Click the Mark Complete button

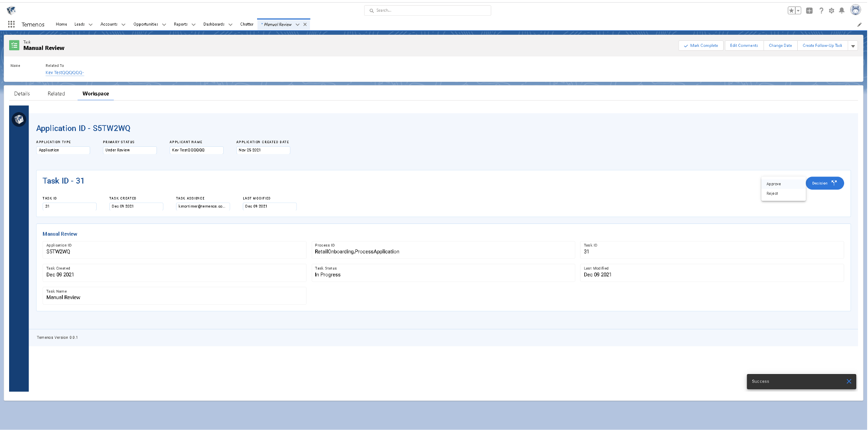701,46
